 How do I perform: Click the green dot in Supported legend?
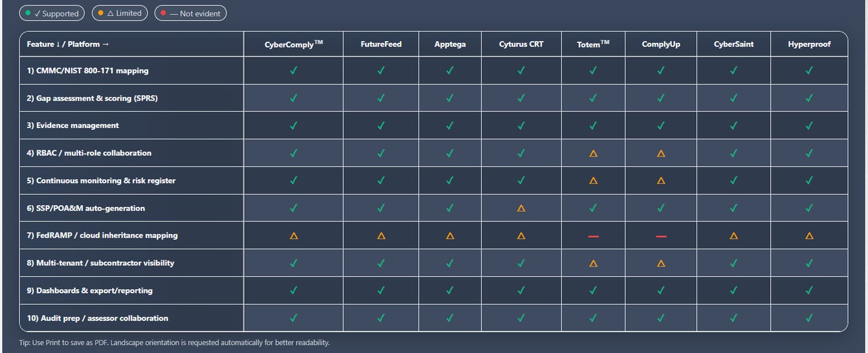click(x=28, y=13)
